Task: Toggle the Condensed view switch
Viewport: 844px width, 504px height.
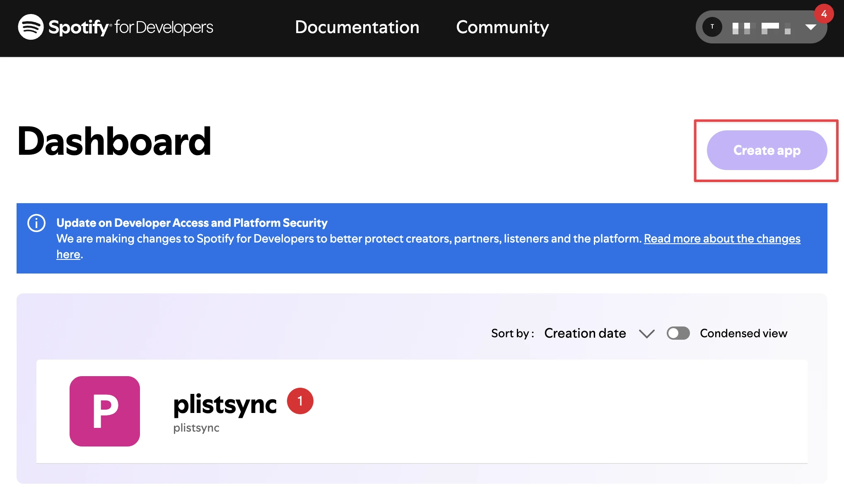Action: coord(678,333)
